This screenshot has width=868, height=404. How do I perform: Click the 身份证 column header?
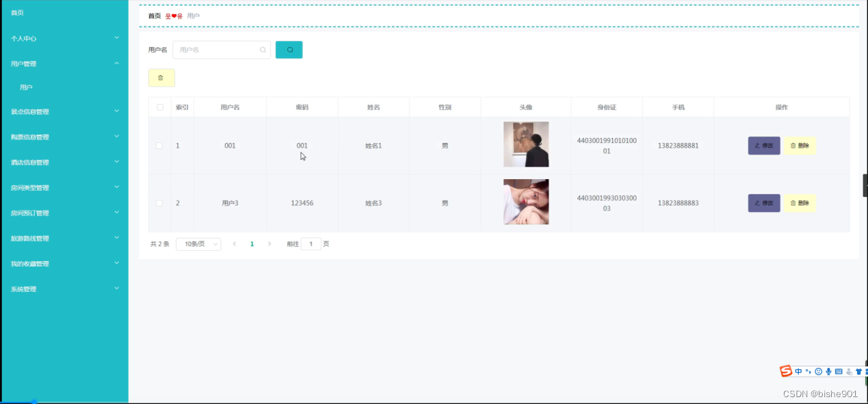pos(607,107)
